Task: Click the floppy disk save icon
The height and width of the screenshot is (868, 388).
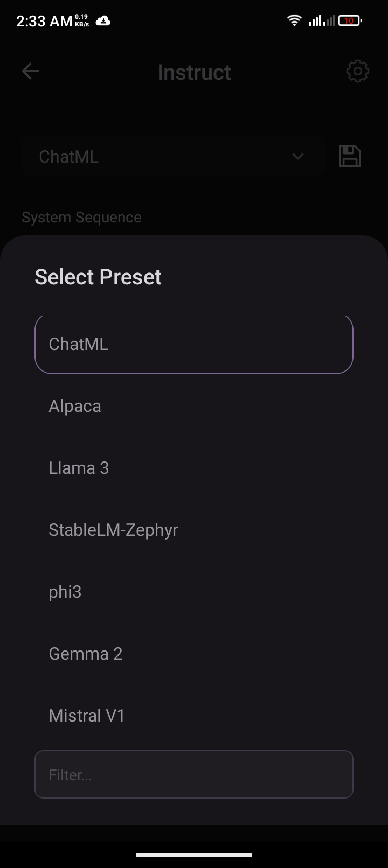Action: (x=350, y=157)
